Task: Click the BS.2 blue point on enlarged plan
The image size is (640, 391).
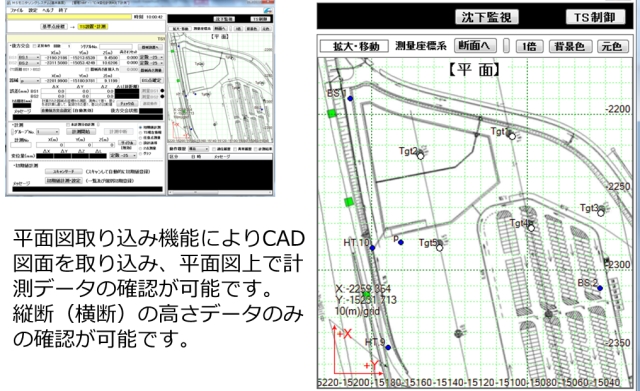Action: click(x=600, y=288)
